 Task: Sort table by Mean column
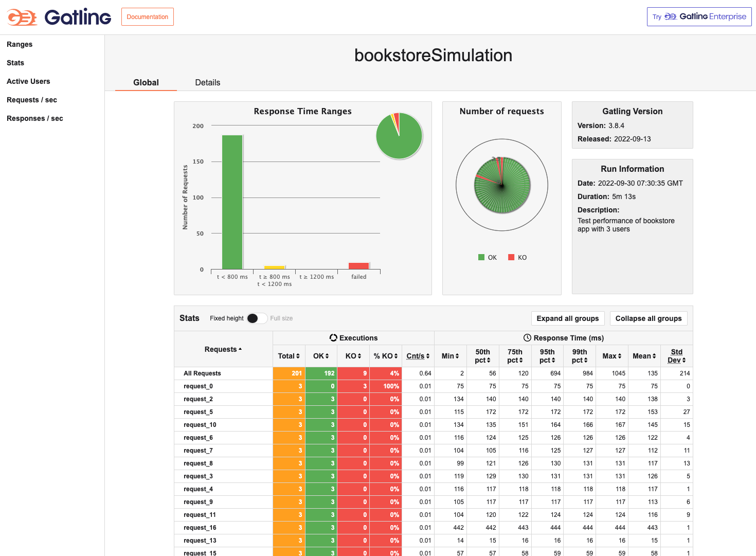[x=644, y=356]
